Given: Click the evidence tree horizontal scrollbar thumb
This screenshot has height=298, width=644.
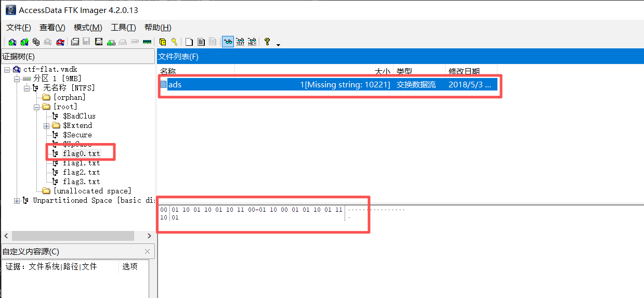Looking at the screenshot, I should 72,236.
